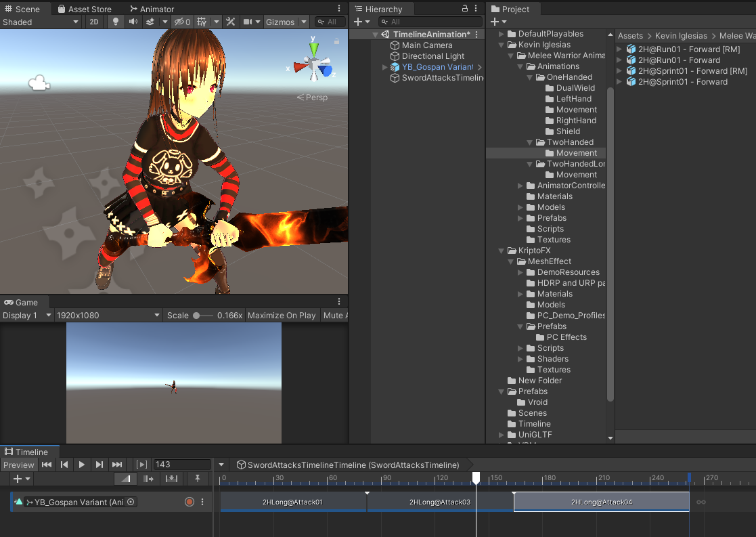The image size is (756, 537).
Task: Toggle scene audio speaker icon
Action: click(133, 22)
